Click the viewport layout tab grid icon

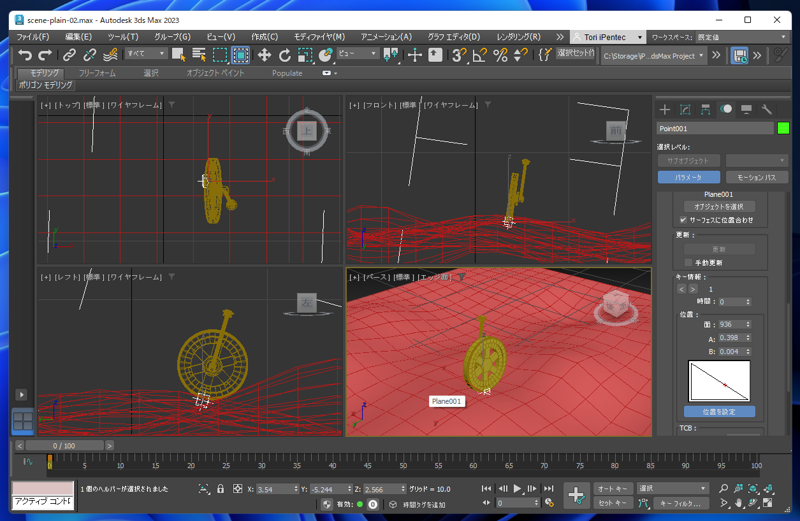23,421
